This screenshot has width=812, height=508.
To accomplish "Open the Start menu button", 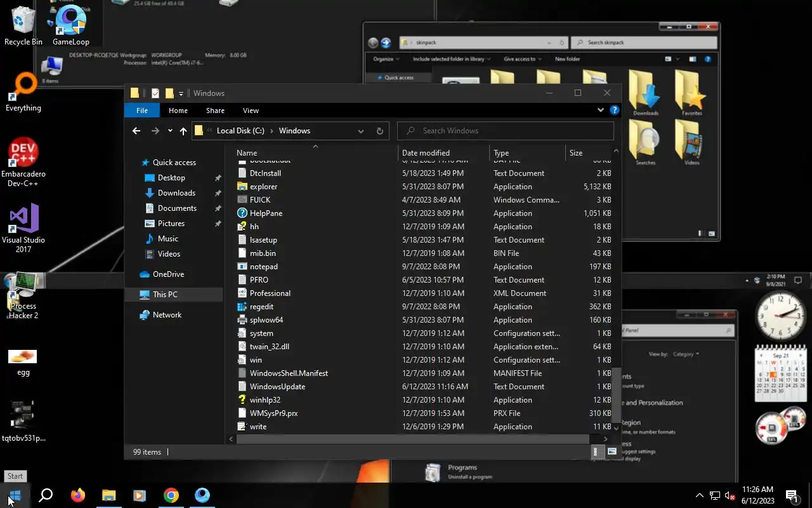I will point(15,495).
